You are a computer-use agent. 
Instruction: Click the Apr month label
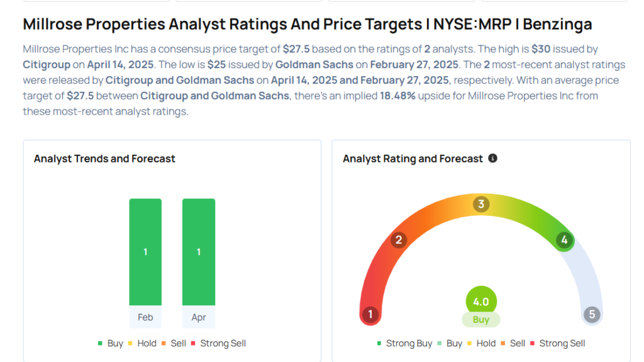click(x=199, y=317)
